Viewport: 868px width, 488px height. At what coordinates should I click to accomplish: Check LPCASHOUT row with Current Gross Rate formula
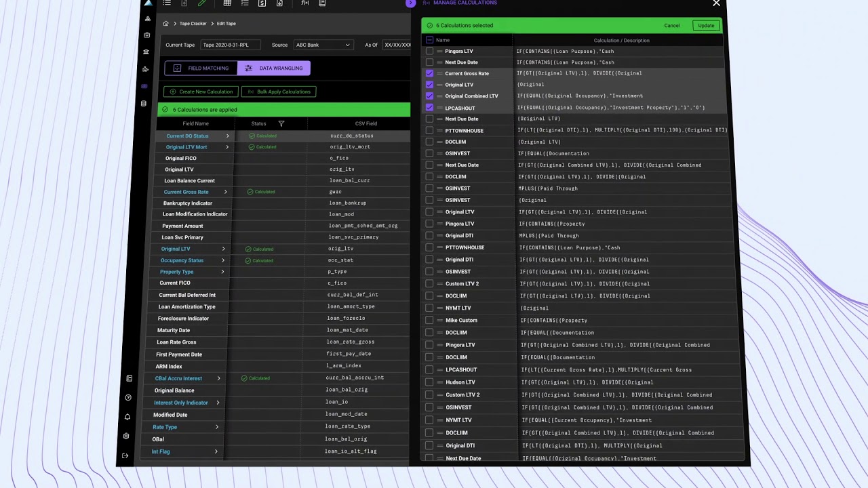[429, 369]
